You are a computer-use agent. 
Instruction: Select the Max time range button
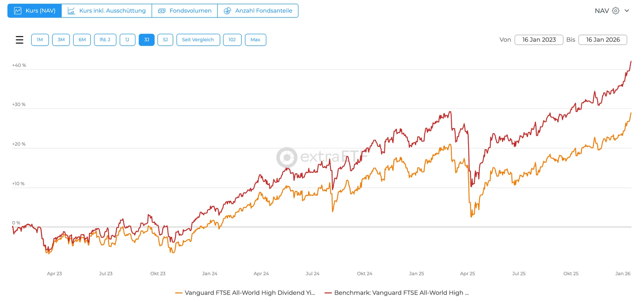coord(255,40)
